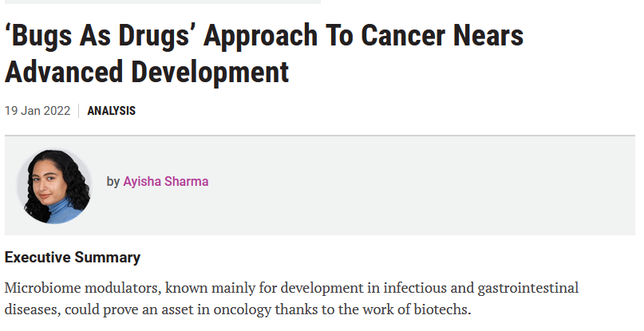The width and height of the screenshot is (644, 331).
Task: Click empty area of gray byline box
Action: 439,185
